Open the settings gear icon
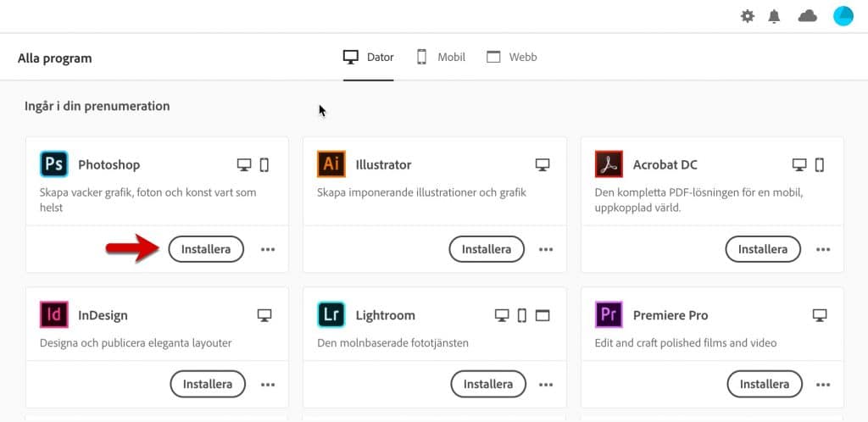Image resolution: width=868 pixels, height=422 pixels. (748, 17)
